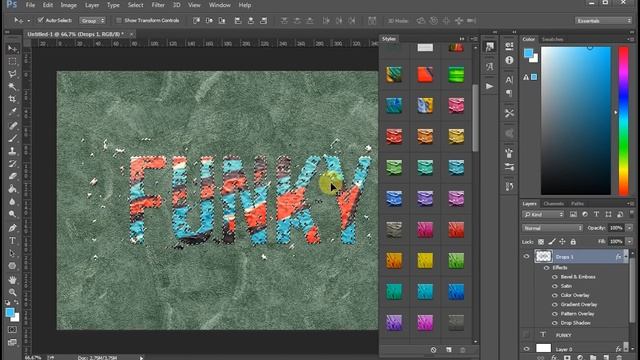
Task: Select the Blur tool
Action: point(13,202)
